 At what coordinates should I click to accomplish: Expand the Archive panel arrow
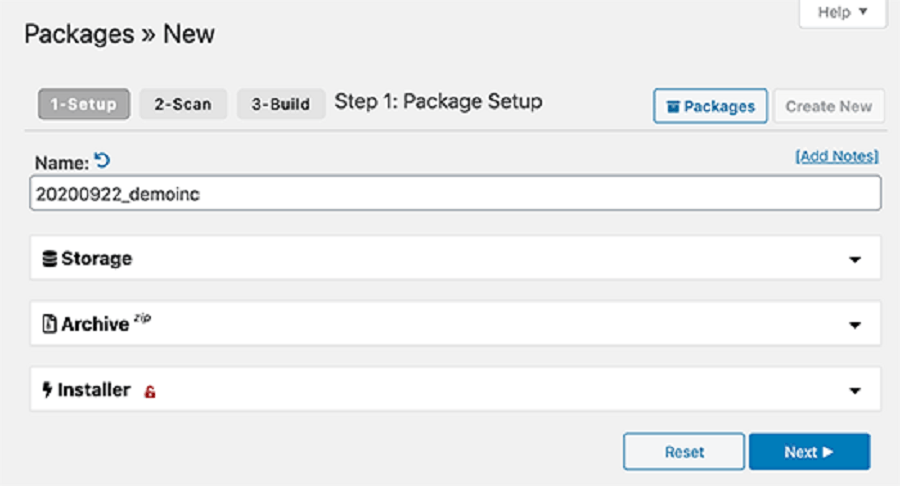[855, 325]
